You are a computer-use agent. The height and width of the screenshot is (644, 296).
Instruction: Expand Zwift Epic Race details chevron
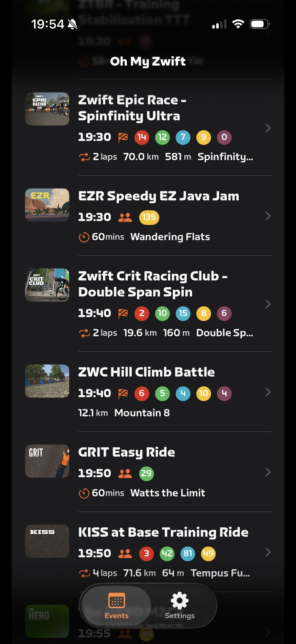click(268, 128)
